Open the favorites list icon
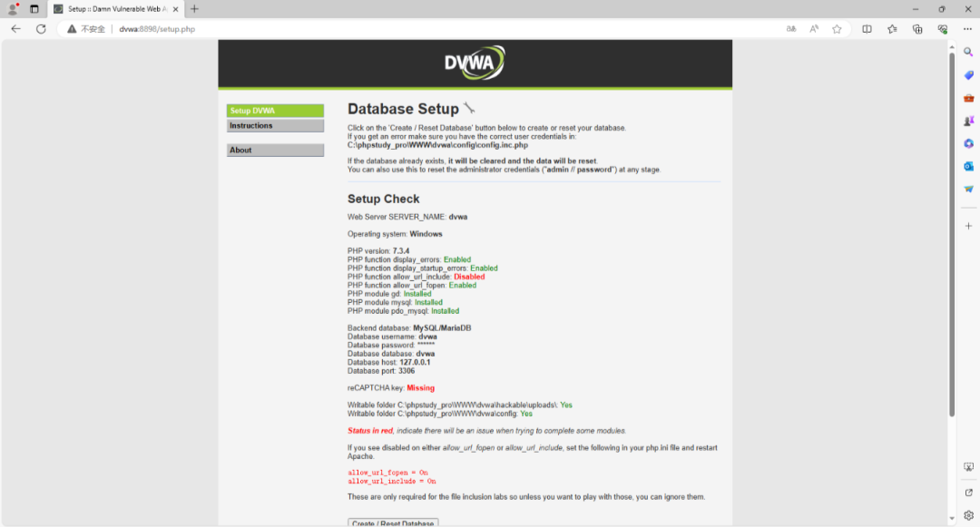Screen dimensions: 980x527 (x=892, y=29)
